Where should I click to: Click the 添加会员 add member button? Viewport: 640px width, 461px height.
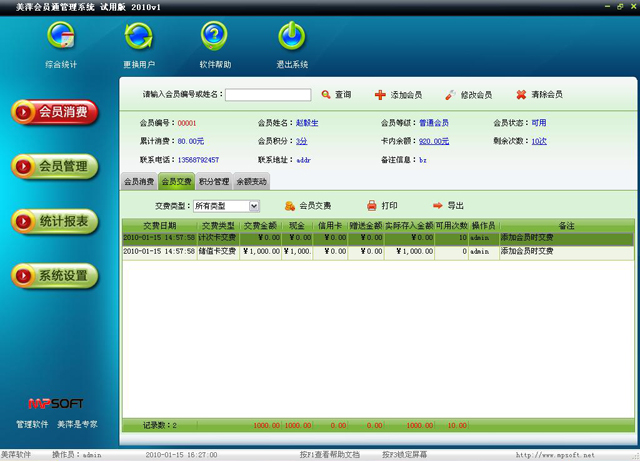[x=397, y=95]
